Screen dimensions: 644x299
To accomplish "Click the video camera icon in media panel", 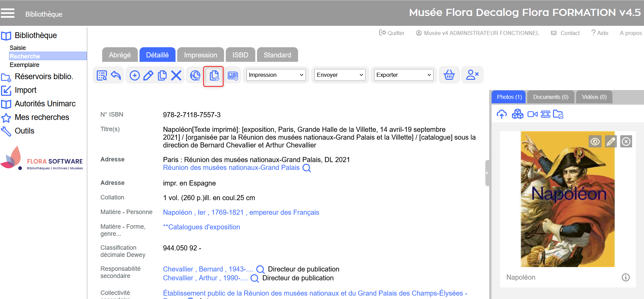I will point(532,114).
